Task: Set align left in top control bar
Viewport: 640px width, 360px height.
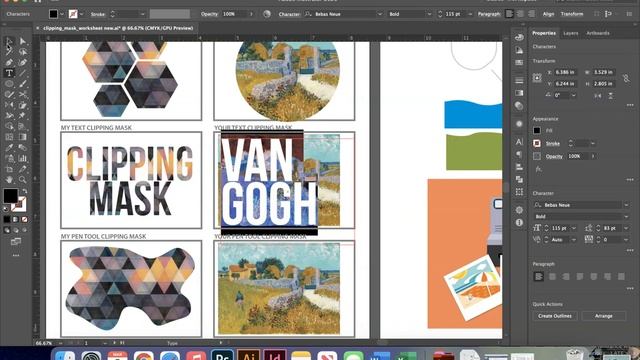Action: [509, 14]
